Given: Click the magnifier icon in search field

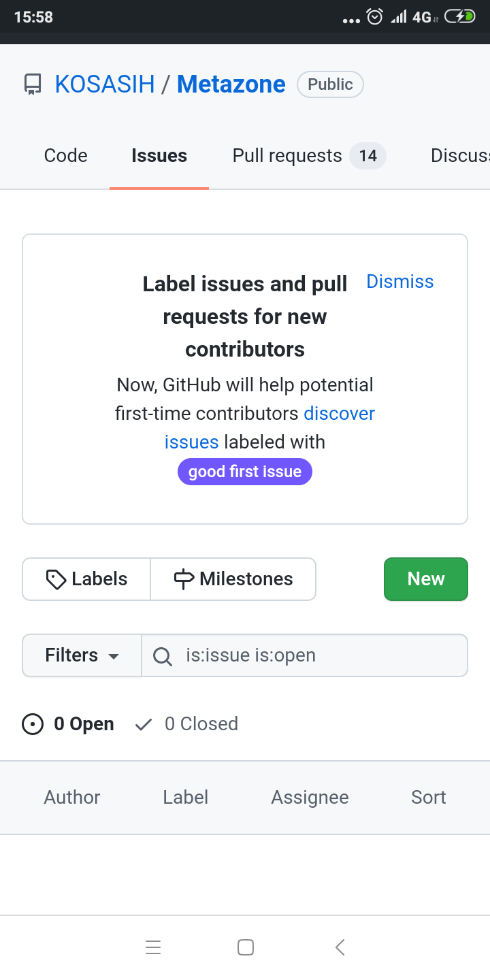Looking at the screenshot, I should click(x=162, y=656).
